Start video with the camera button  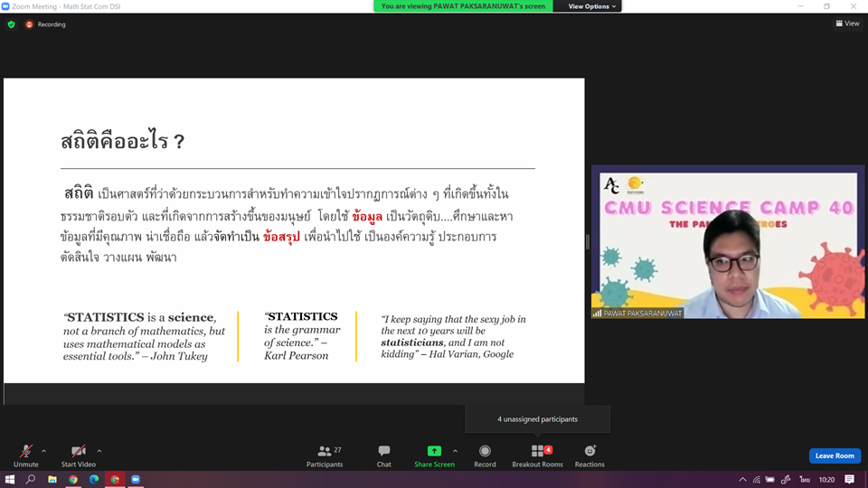[79, 454]
